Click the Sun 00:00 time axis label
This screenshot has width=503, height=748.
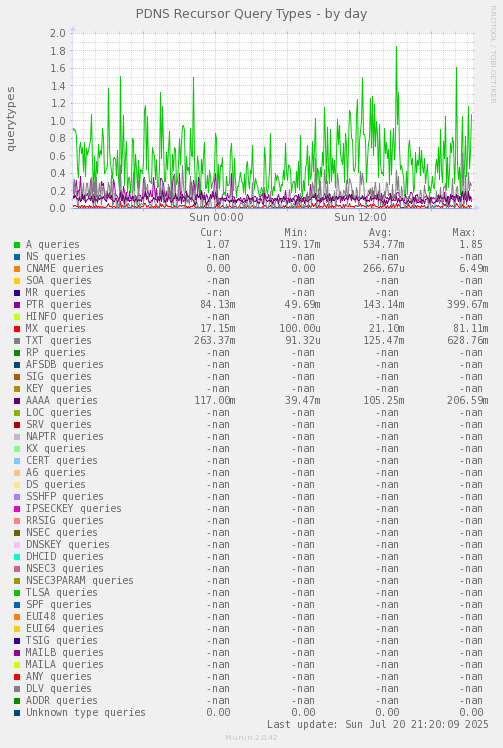(x=216, y=218)
